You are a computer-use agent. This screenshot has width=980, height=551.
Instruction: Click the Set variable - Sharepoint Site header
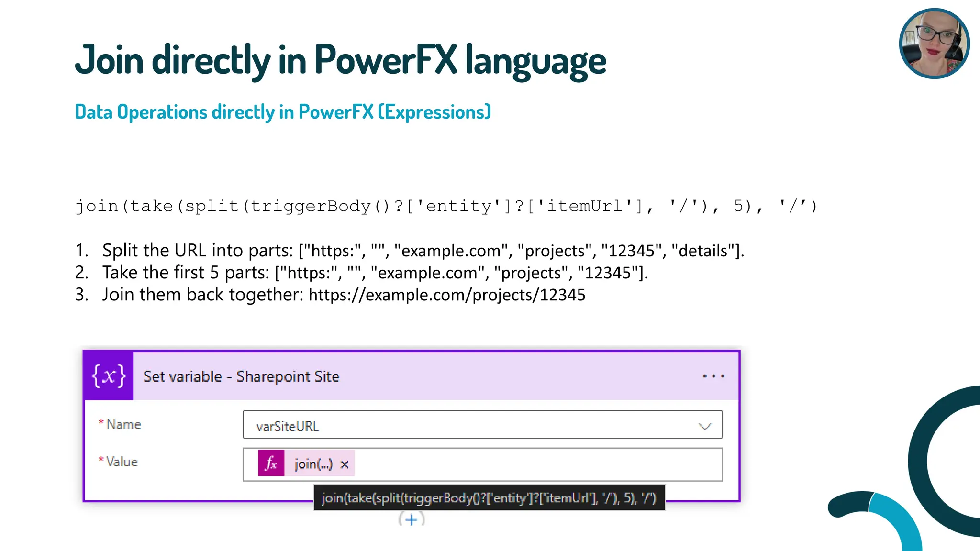point(412,376)
